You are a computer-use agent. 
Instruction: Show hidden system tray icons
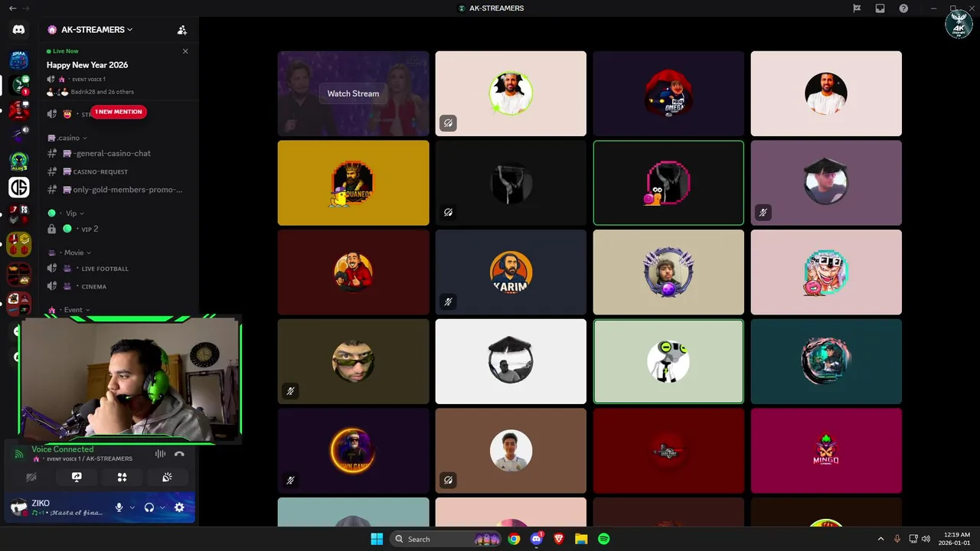(x=880, y=539)
